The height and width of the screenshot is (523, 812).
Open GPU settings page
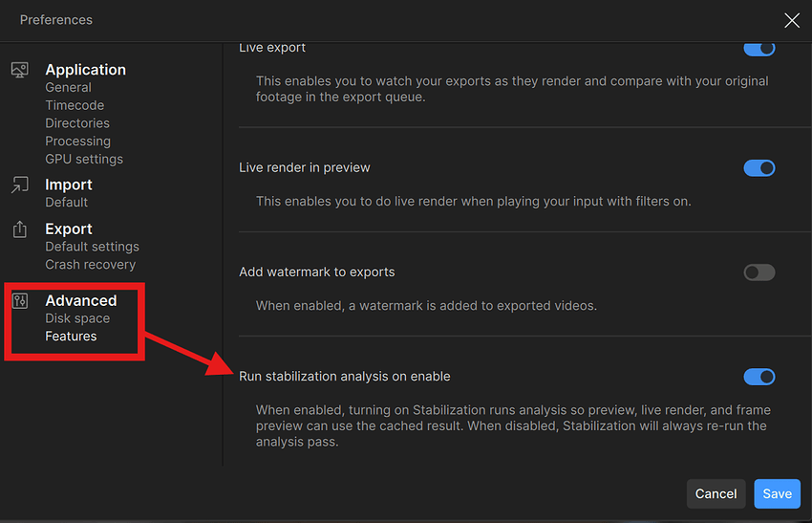84,159
